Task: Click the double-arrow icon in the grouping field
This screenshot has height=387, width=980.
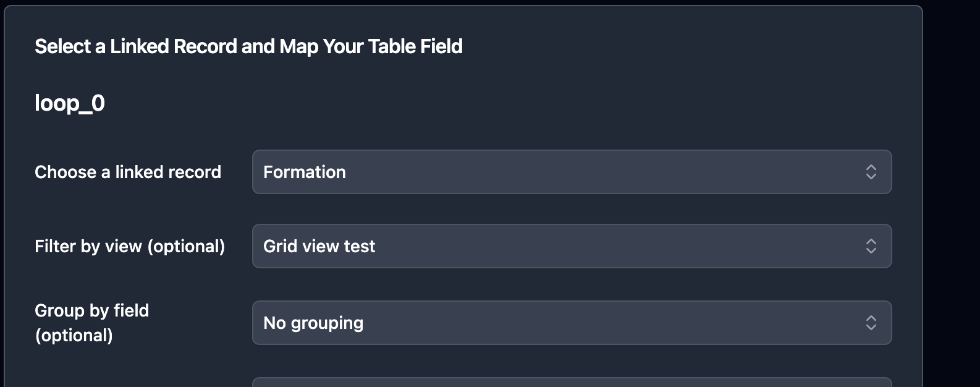Action: pyautogui.click(x=871, y=322)
